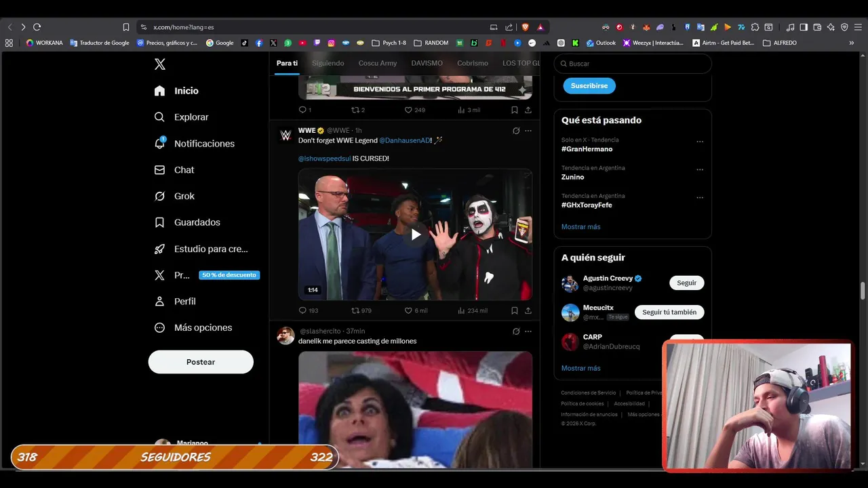Viewport: 868px width, 488px height.
Task: Open the Zunino trend
Action: [x=572, y=177]
